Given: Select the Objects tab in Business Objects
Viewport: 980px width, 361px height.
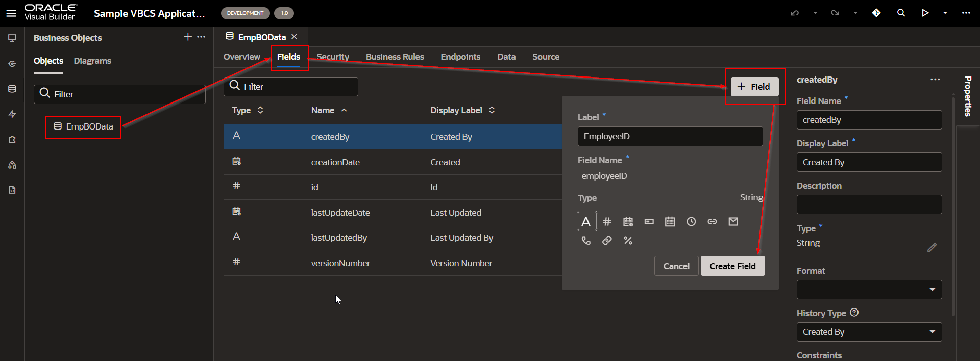Looking at the screenshot, I should pos(48,61).
